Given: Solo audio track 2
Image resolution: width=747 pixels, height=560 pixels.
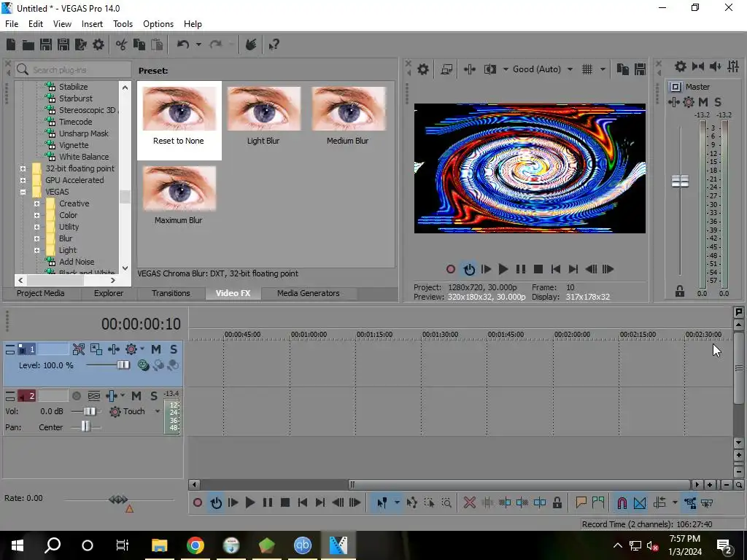Looking at the screenshot, I should tap(154, 396).
